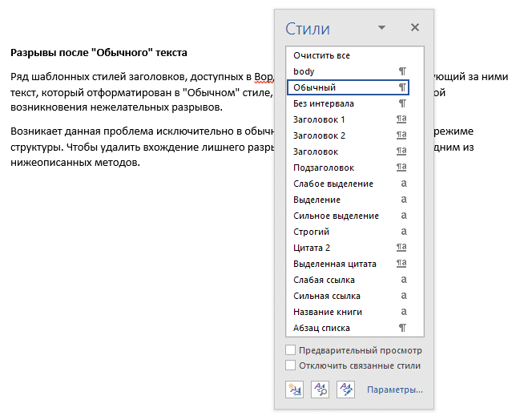This screenshot has width=516, height=420.
Task: Open the Manage Styles icon
Action: tap(345, 390)
